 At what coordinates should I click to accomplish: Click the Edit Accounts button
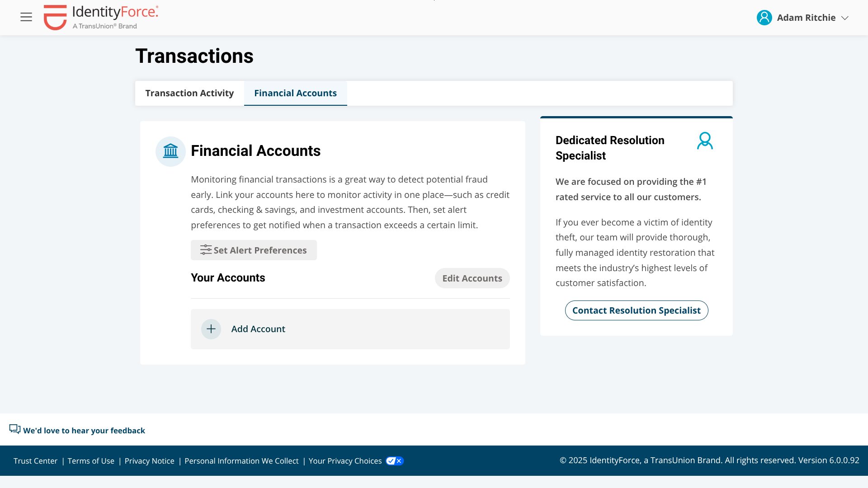pos(472,278)
